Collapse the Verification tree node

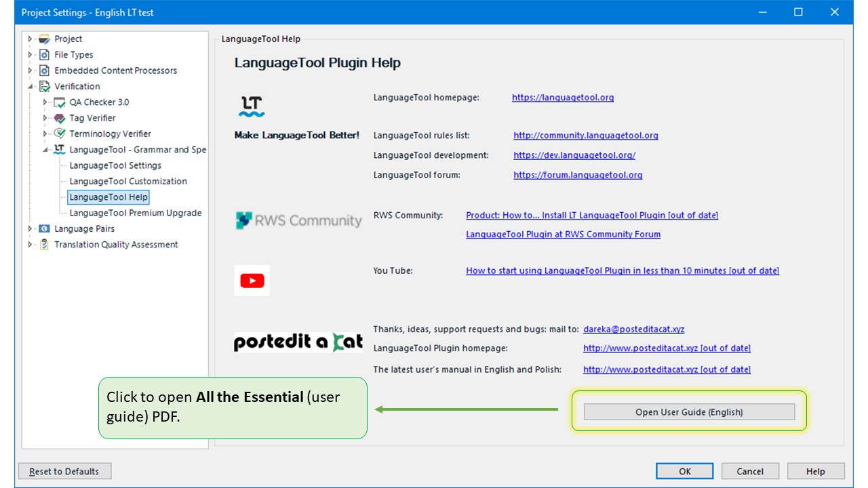31,87
